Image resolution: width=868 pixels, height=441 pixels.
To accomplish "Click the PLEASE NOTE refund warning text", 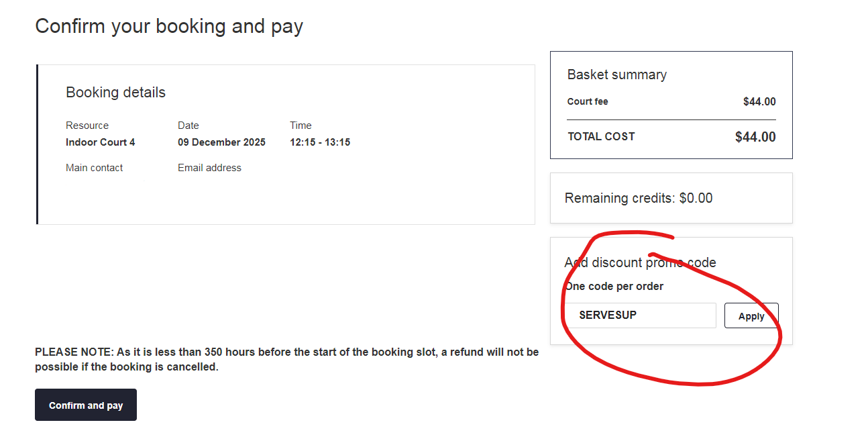I will click(286, 359).
